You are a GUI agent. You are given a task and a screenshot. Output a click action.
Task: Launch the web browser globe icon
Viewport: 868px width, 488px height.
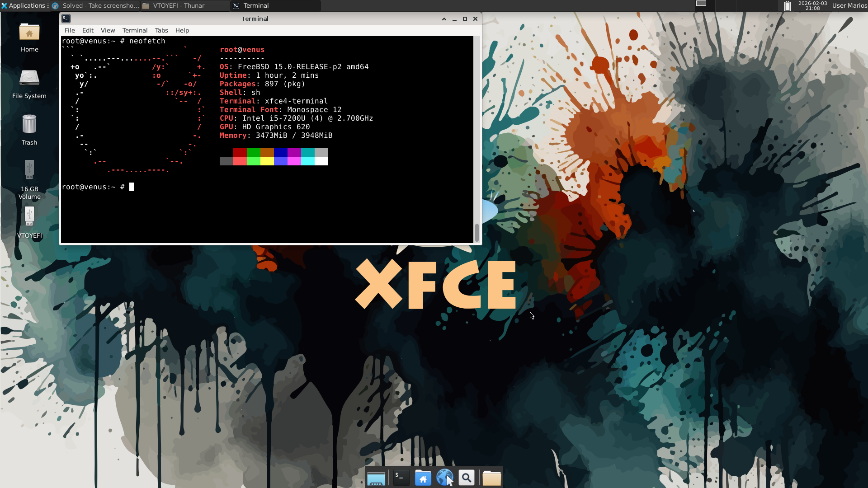click(444, 478)
